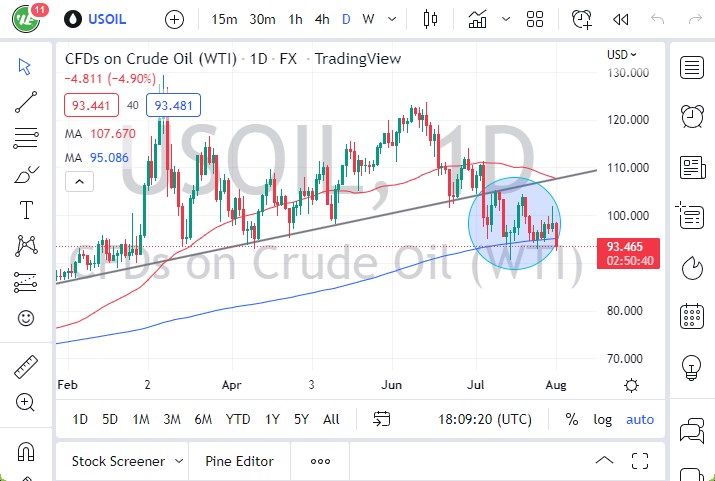Screen dimensions: 715x481
Task: Toggle percent scale mode
Action: pyautogui.click(x=571, y=419)
